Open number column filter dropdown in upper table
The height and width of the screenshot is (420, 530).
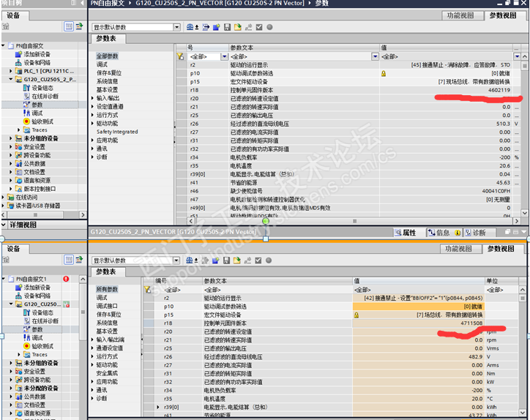point(224,56)
